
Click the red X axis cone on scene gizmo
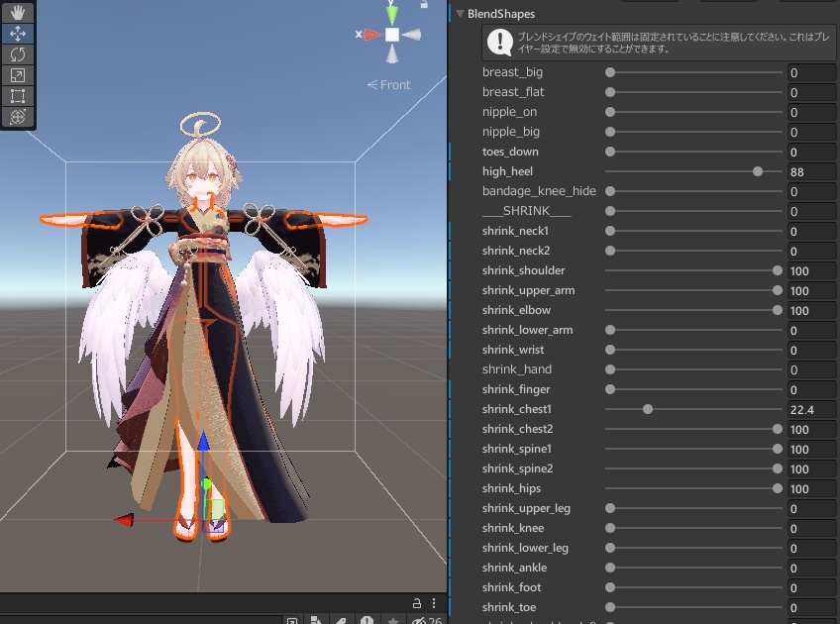[372, 35]
